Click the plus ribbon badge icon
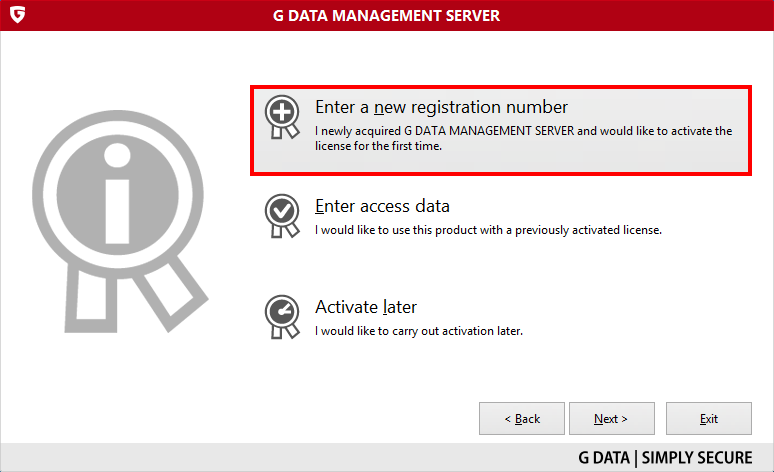Image resolution: width=774 pixels, height=472 pixels. coord(282,117)
